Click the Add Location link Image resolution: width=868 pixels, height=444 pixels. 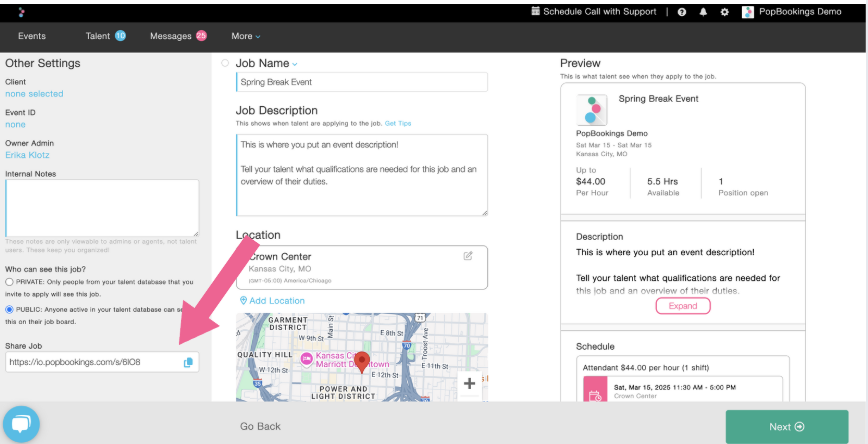click(x=273, y=301)
